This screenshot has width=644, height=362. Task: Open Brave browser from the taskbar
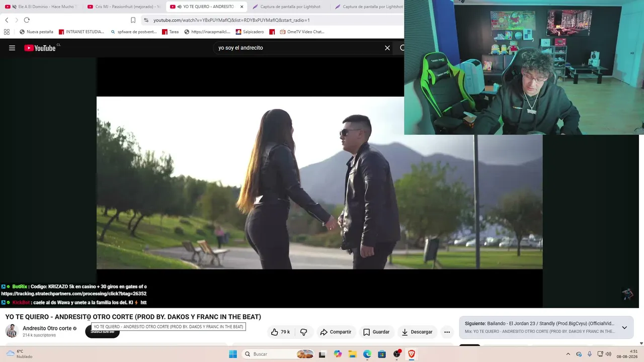point(412,354)
